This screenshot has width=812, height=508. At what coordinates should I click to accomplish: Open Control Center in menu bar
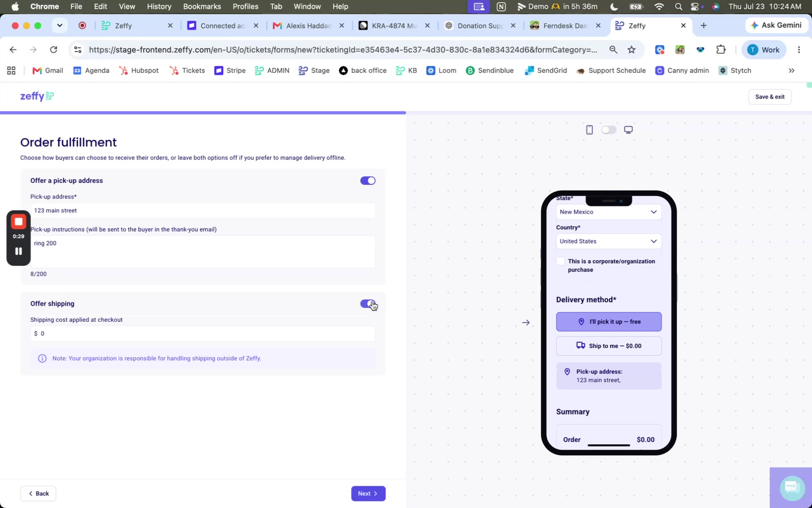[695, 7]
